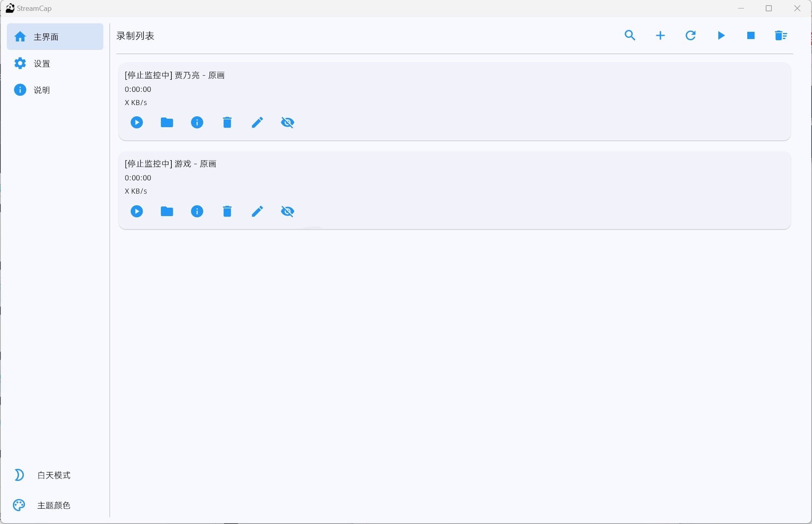Delete the 游戏 recording entry
812x524 pixels.
(x=227, y=211)
